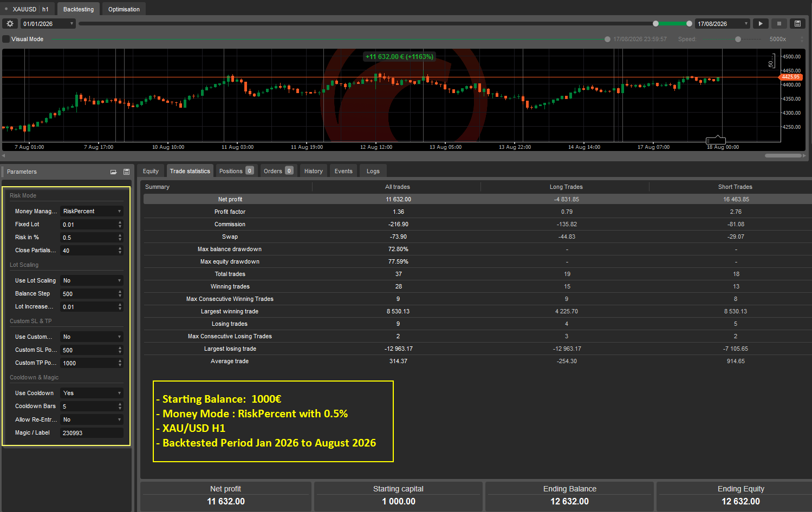Viewport: 812px width, 512px height.
Task: Switch to the Backtesting tab
Action: tap(79, 9)
